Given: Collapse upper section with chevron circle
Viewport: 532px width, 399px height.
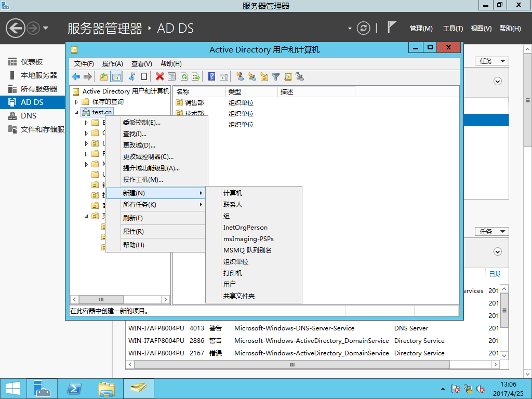Looking at the screenshot, I should [x=498, y=81].
